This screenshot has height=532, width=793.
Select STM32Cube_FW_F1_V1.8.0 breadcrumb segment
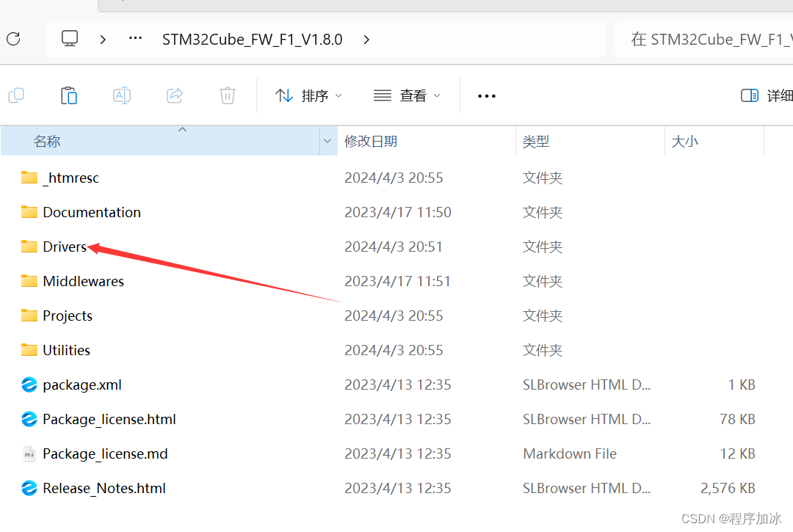[253, 40]
